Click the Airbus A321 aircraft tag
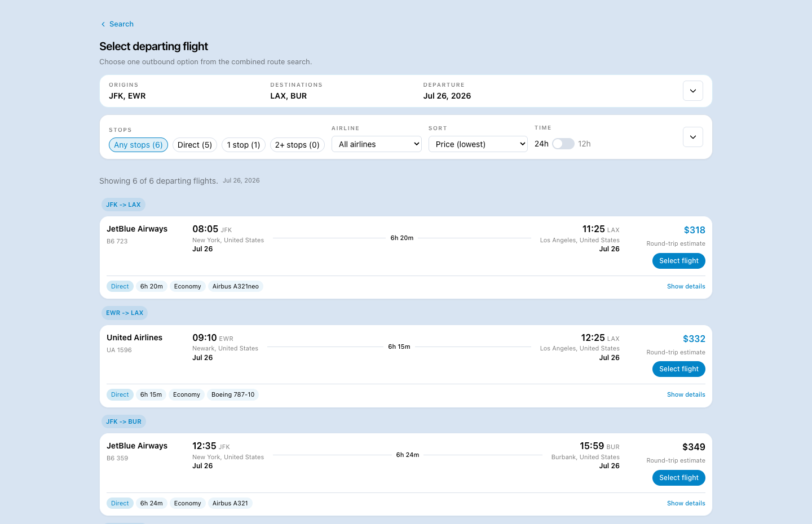 point(230,503)
